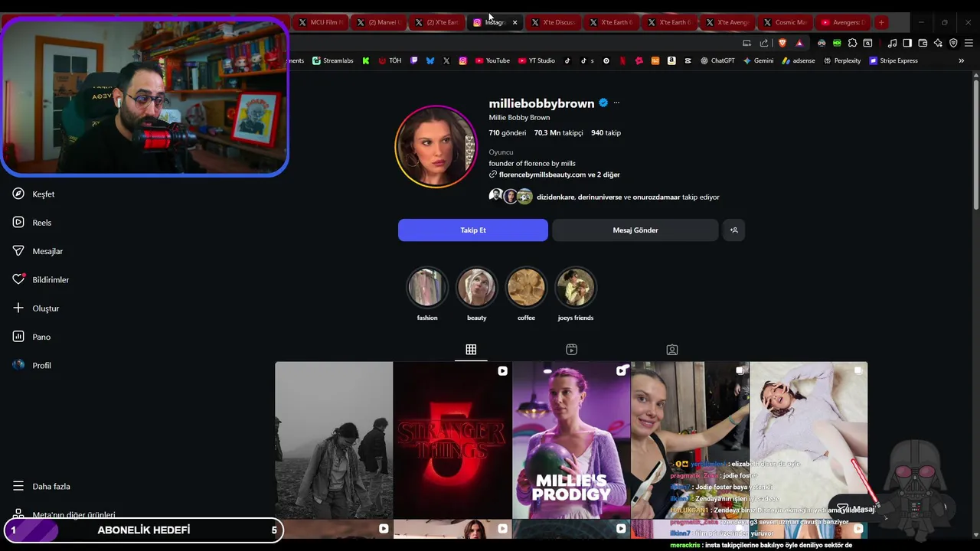
Task: Open the joeys friends story highlight
Action: pyautogui.click(x=576, y=287)
